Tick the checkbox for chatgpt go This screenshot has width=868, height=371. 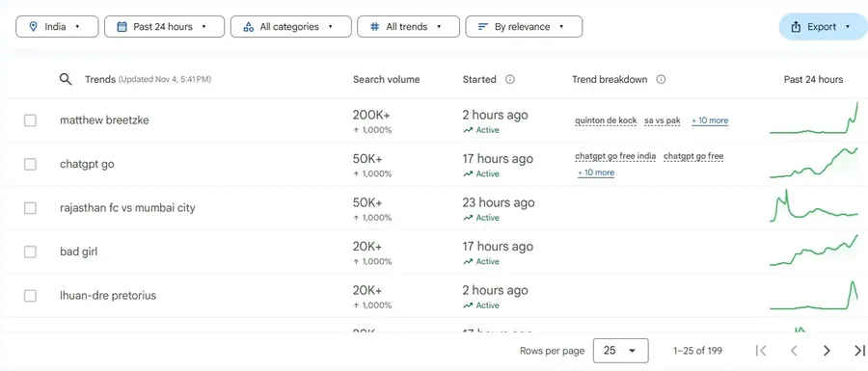pyautogui.click(x=30, y=164)
